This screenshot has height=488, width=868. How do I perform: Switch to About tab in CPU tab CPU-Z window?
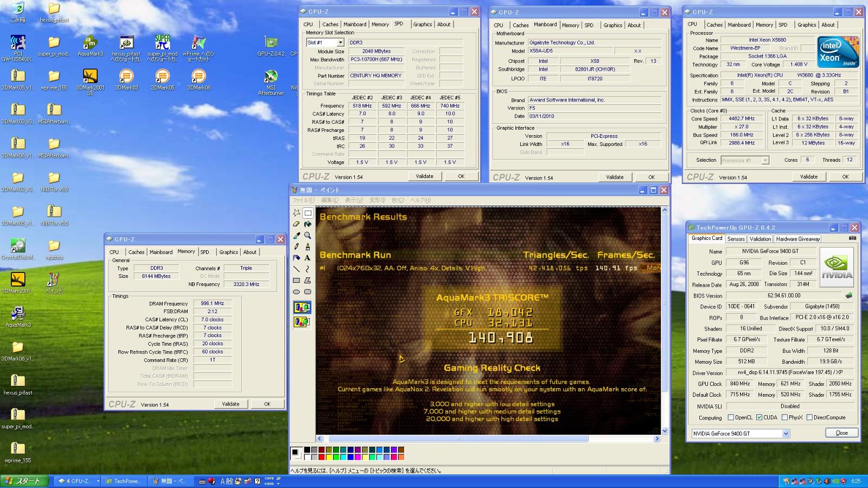click(x=828, y=25)
